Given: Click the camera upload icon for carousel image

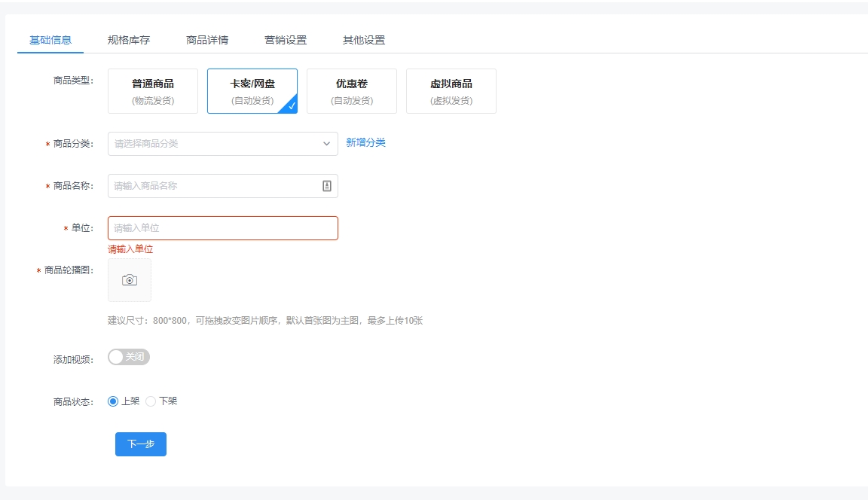Looking at the screenshot, I should (x=130, y=280).
